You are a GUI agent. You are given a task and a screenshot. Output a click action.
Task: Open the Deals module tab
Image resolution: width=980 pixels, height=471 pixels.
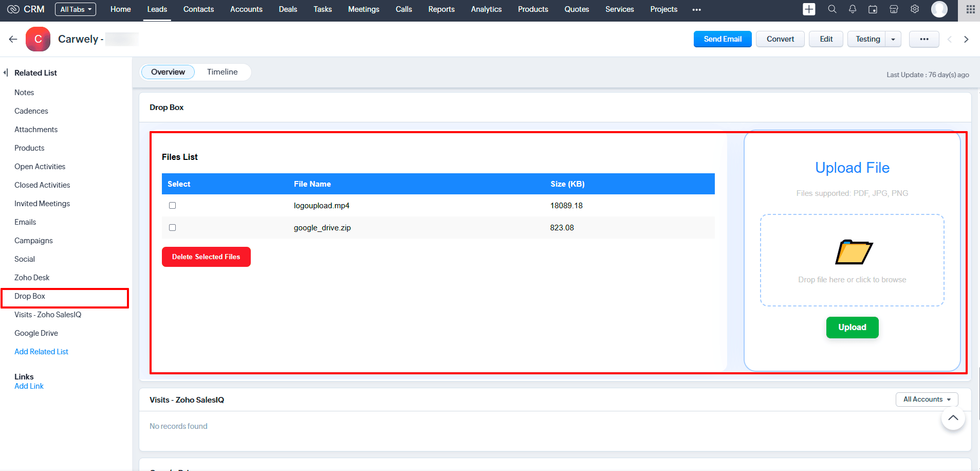pos(288,9)
